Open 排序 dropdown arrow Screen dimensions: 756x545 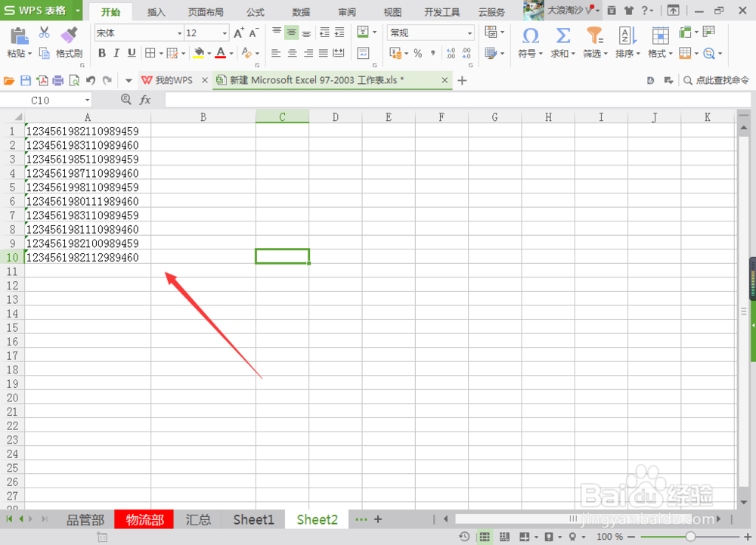pos(638,54)
